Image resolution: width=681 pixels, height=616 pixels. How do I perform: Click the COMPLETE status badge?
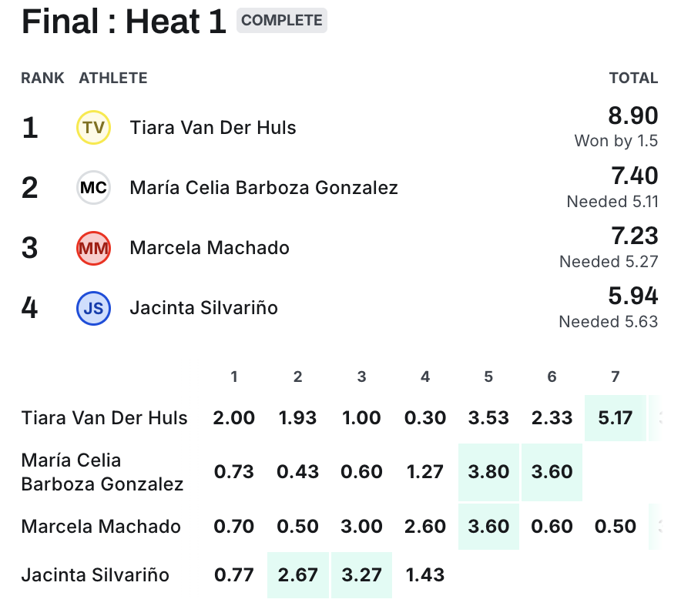pos(282,21)
